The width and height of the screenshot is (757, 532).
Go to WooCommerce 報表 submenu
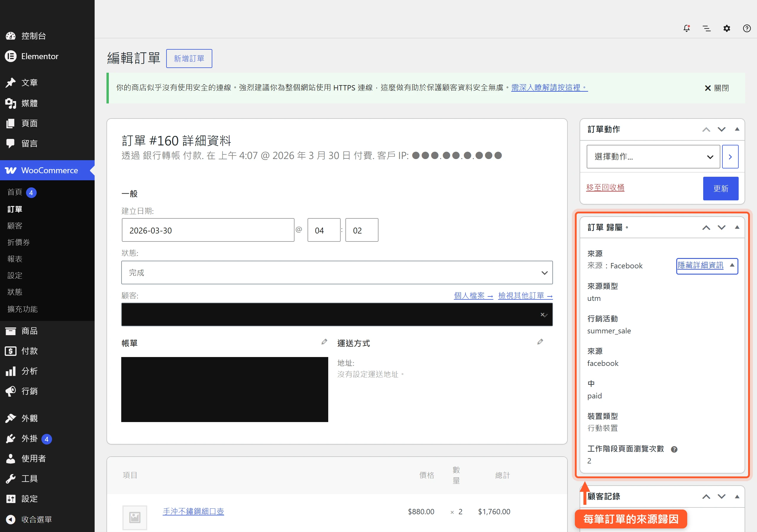pyautogui.click(x=15, y=259)
